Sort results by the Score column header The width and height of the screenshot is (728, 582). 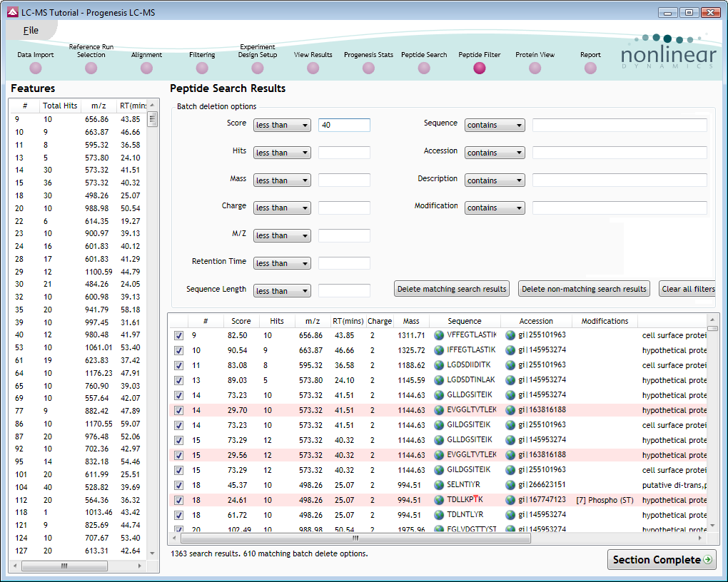pos(241,321)
